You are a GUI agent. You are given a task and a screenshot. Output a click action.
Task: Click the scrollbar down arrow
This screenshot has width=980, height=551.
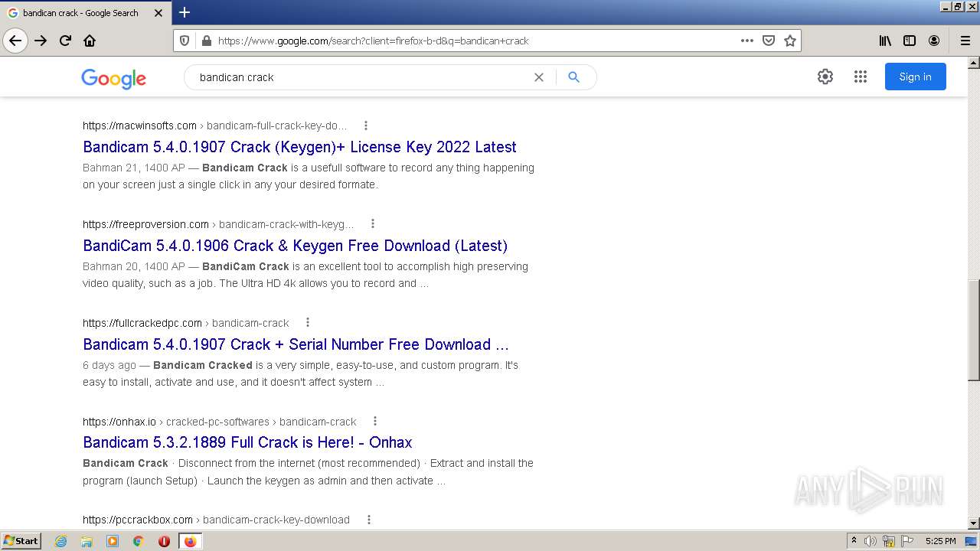[974, 523]
